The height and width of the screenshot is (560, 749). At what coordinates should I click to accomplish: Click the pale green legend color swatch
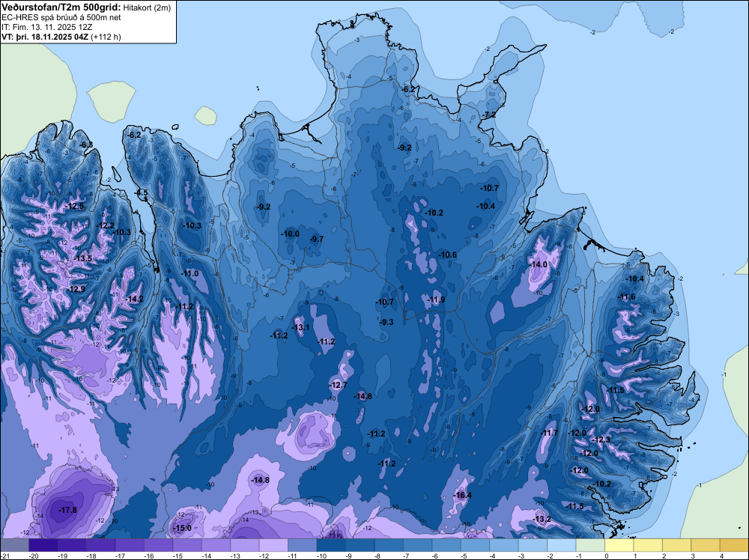pyautogui.click(x=590, y=545)
